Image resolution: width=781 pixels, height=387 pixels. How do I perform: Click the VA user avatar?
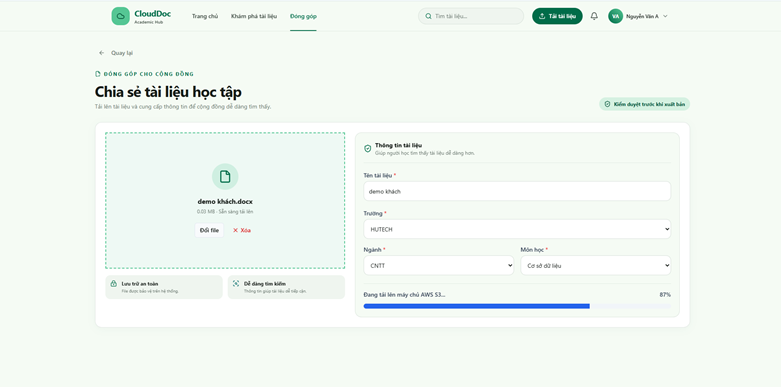pos(616,16)
